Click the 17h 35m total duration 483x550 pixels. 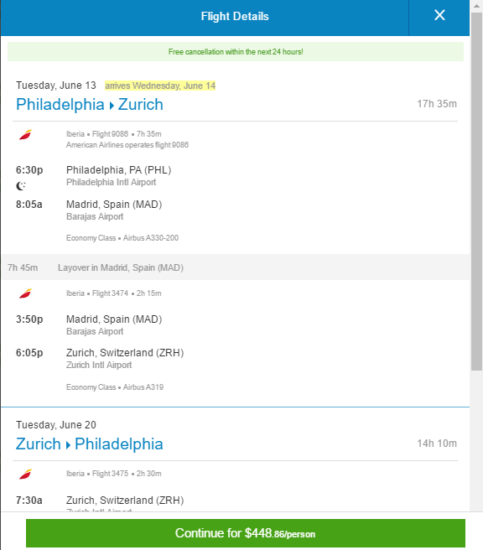437,104
